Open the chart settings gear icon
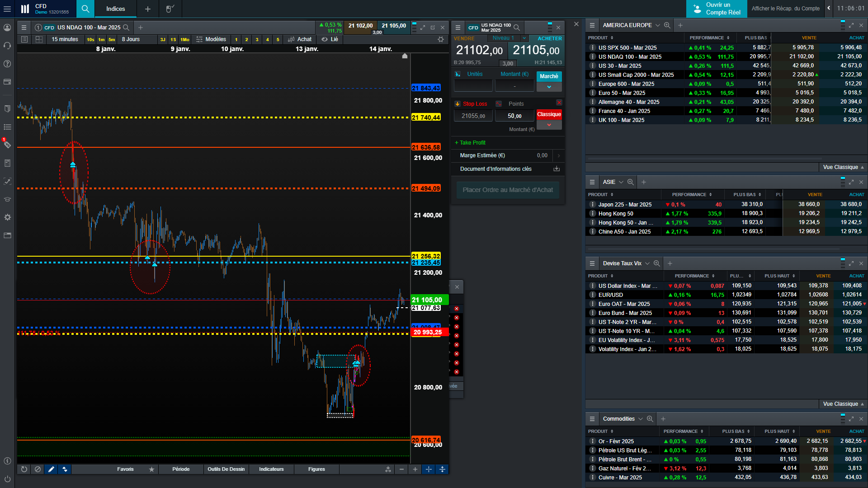The image size is (868, 488). coord(440,39)
